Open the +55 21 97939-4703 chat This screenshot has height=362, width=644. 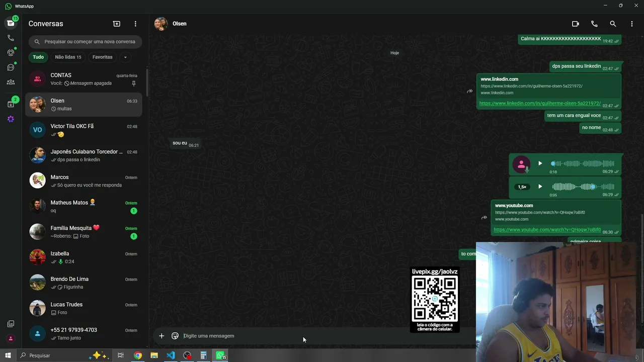click(x=84, y=334)
